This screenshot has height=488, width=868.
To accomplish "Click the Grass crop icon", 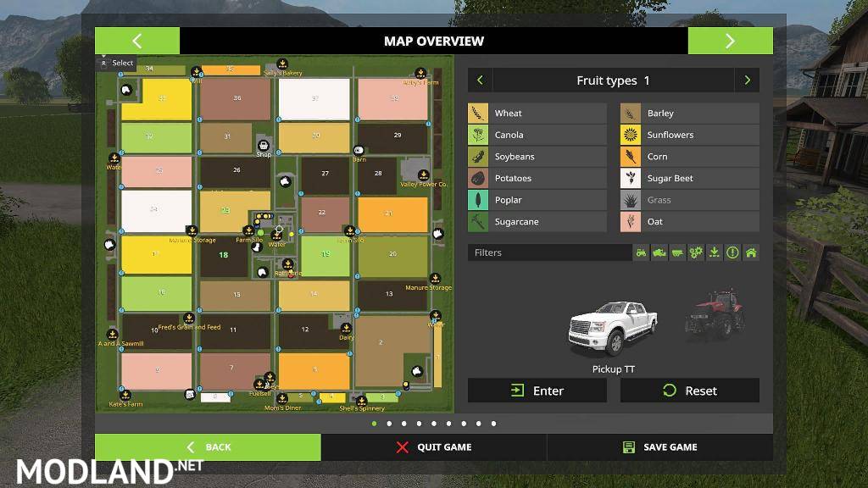I will (631, 200).
